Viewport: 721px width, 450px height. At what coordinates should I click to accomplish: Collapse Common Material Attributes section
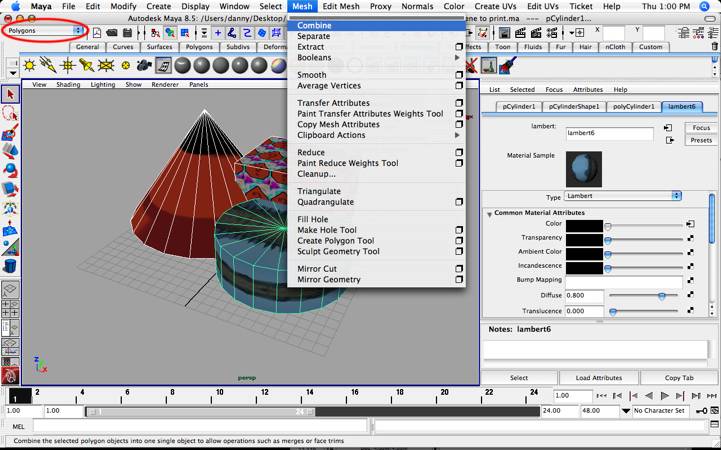pos(489,213)
